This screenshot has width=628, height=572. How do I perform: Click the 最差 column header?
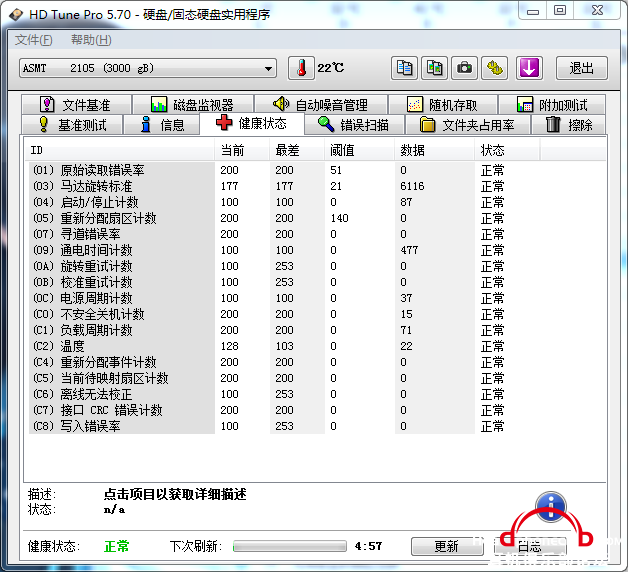pos(297,150)
